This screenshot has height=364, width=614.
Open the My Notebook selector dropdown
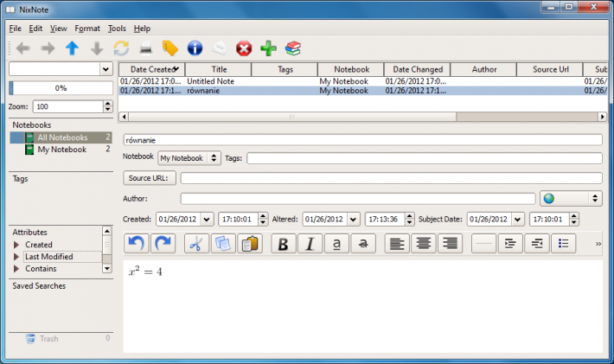pos(189,158)
